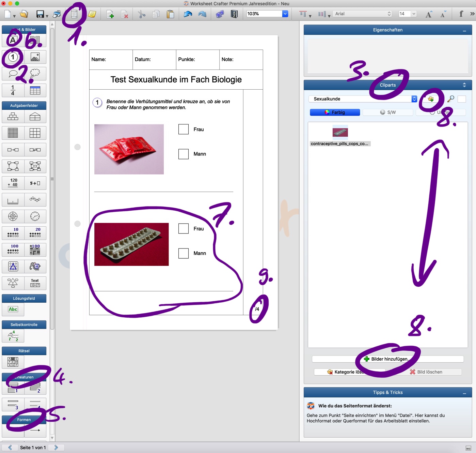This screenshot has height=453, width=476.
Task: Open the Sexualkunde category dropdown
Action: [x=414, y=99]
